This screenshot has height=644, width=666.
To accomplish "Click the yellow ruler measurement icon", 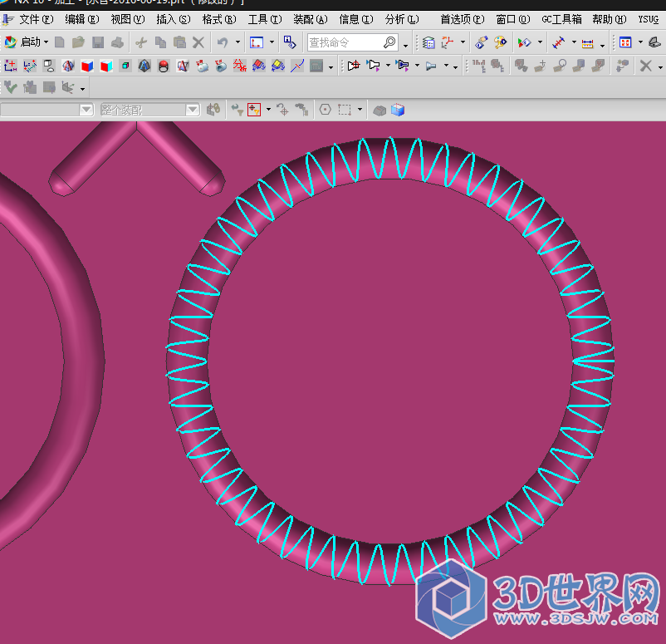I will click(587, 43).
